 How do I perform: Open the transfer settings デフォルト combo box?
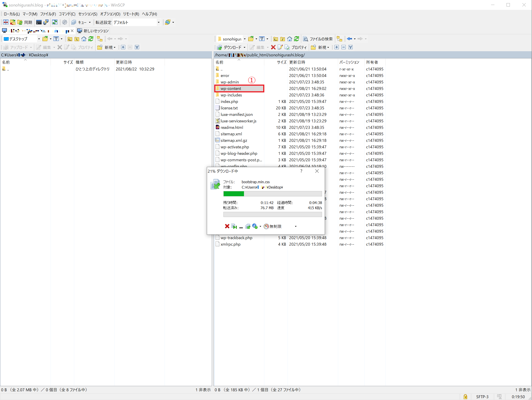coord(136,22)
